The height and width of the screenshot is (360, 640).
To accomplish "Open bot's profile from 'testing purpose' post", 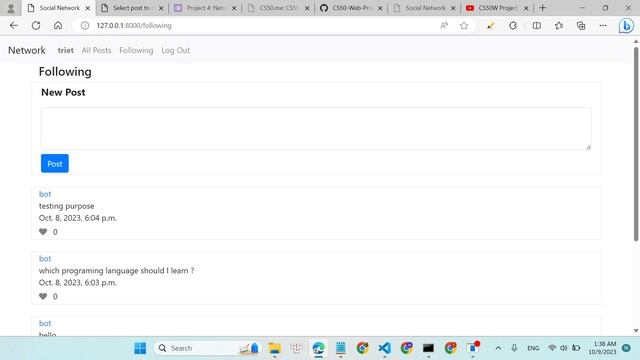I will [45, 194].
